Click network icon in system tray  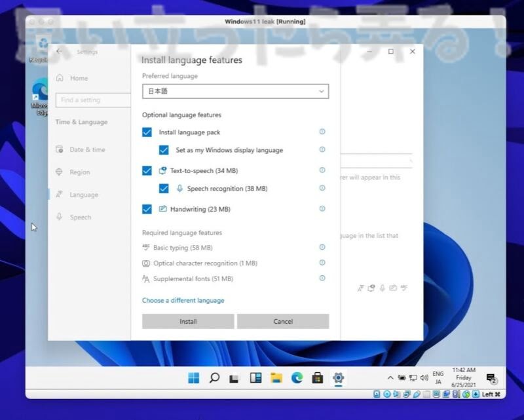413,378
